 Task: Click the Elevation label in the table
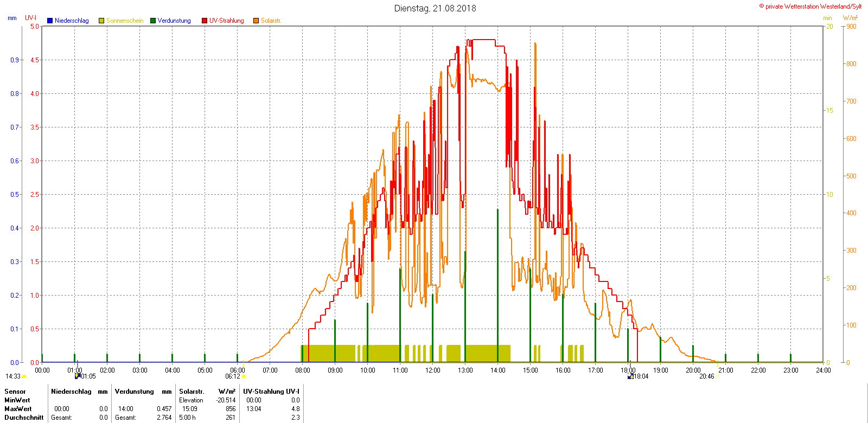click(192, 400)
